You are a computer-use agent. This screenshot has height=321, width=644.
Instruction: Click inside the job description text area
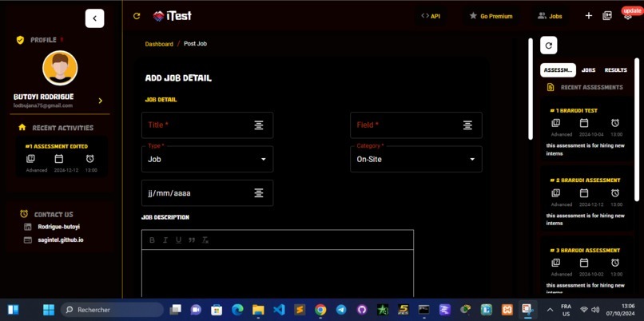[x=277, y=273]
